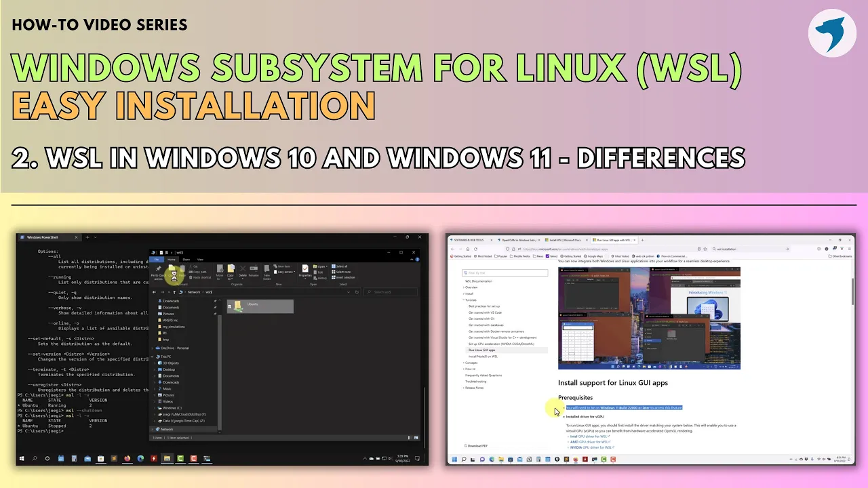Open Properties in the Explorer ribbon

pyautogui.click(x=305, y=271)
